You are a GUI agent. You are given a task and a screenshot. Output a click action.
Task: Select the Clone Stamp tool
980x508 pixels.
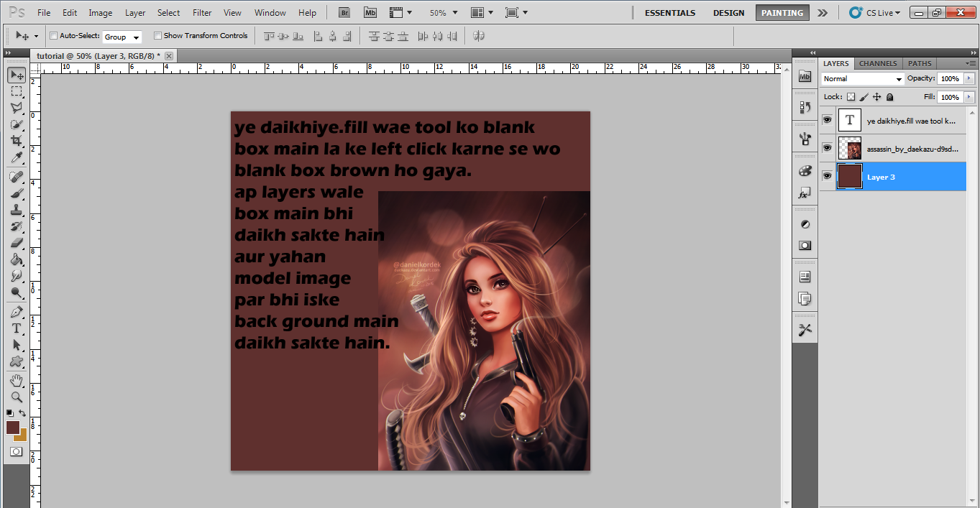pos(16,210)
